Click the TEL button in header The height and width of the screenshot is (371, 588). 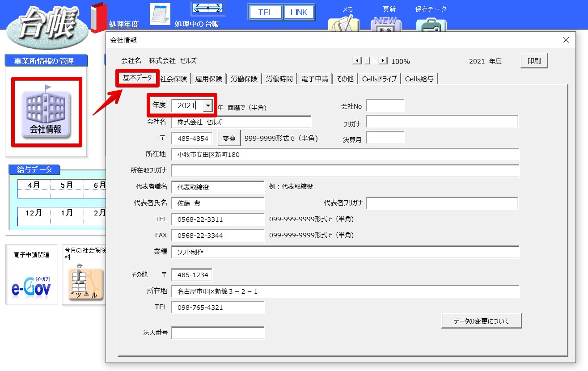click(266, 13)
